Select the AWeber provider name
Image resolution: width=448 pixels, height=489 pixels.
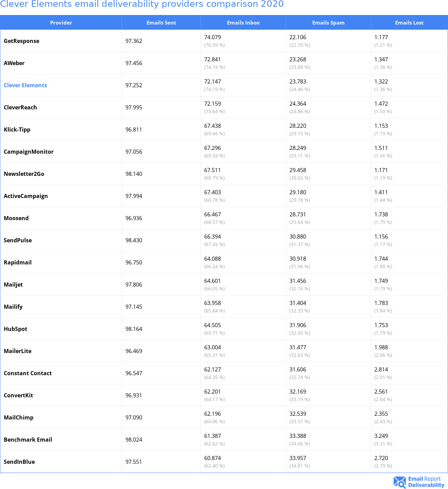click(14, 63)
